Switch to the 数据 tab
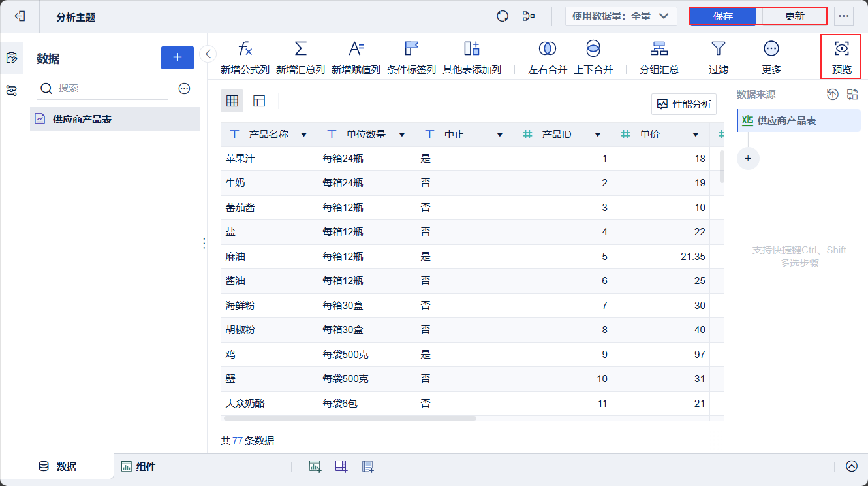This screenshot has height=486, width=868. click(x=57, y=466)
